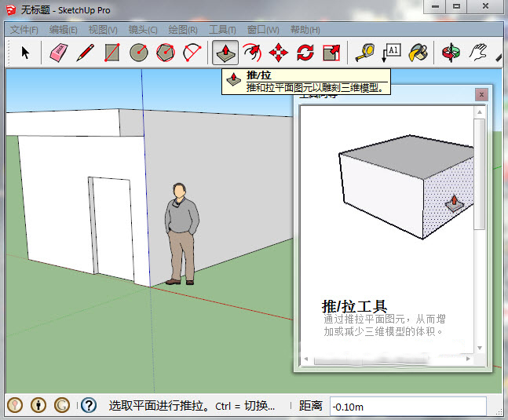Click the person credits status icon
Screen dimensions: 508x420
click(38, 405)
